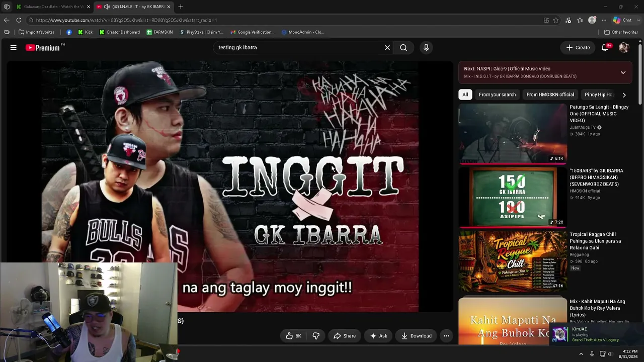Open Tropical Reggae Chill thumbnail
The width and height of the screenshot is (644, 362).
[513, 261]
